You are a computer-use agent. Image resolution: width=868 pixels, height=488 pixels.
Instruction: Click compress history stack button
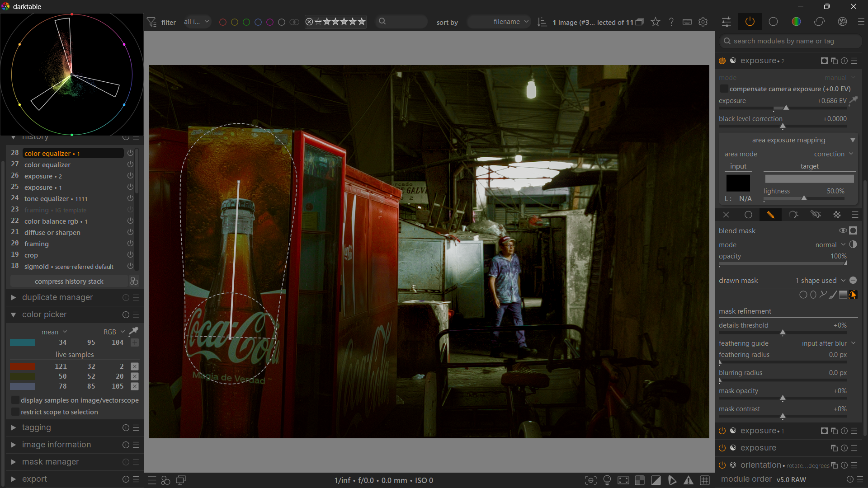coord(69,281)
